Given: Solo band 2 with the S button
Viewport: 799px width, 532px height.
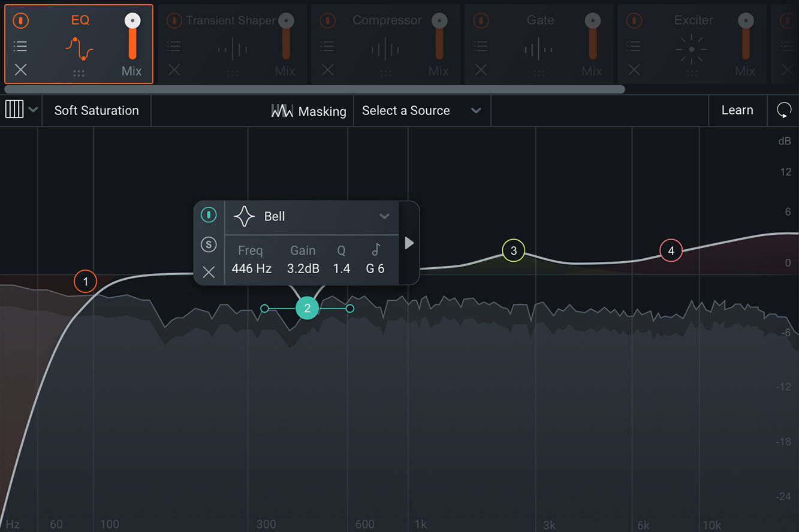Looking at the screenshot, I should [x=209, y=244].
